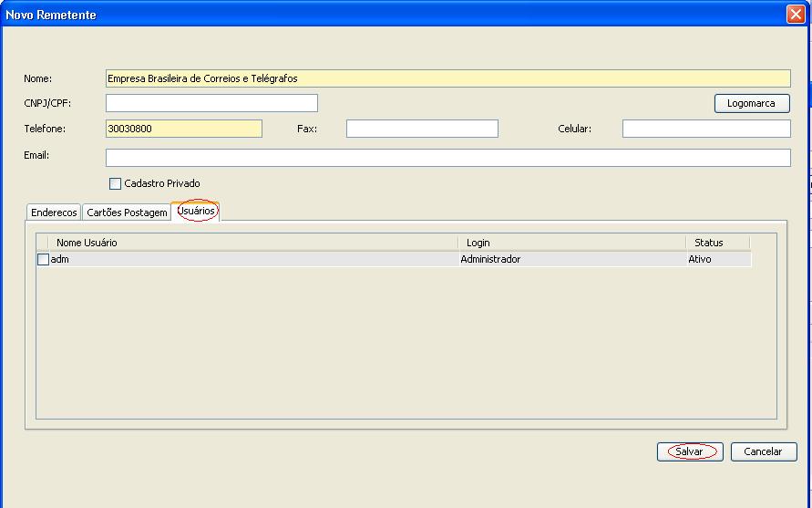Click into the Celular field
Image resolution: width=812 pixels, height=508 pixels.
[706, 129]
